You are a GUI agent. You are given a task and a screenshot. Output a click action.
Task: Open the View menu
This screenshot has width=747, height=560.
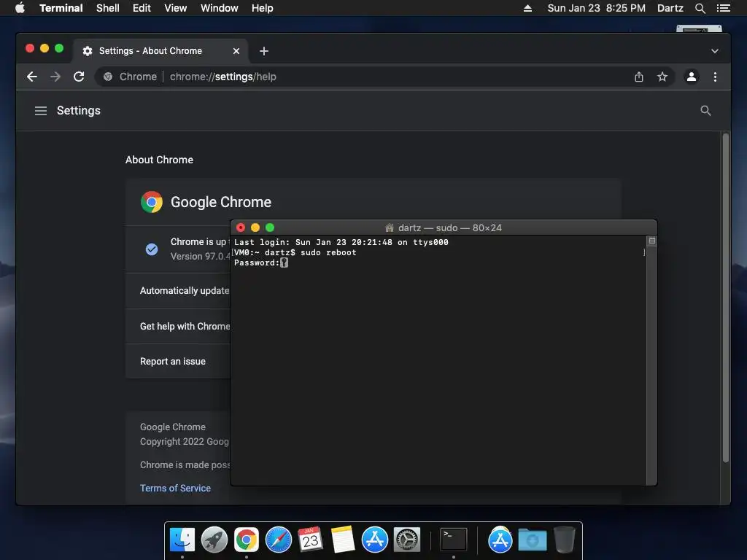coord(175,8)
